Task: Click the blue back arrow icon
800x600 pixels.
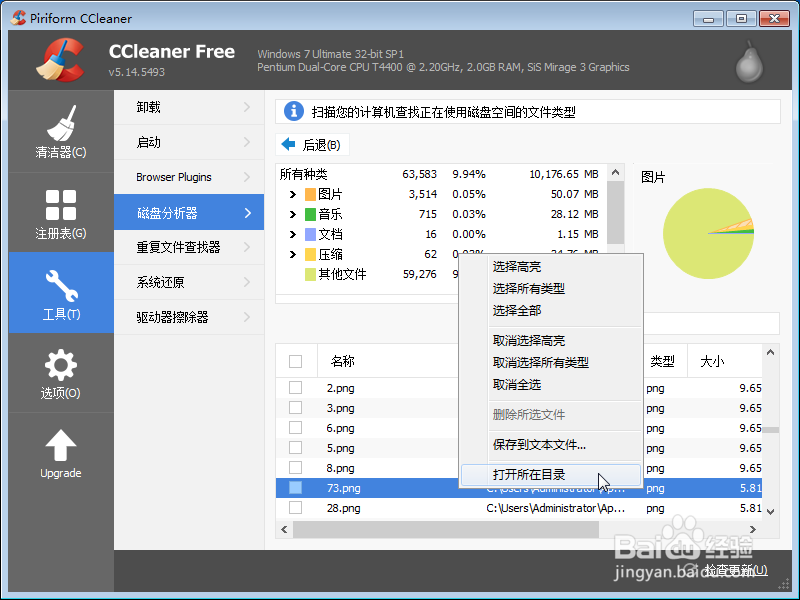Action: tap(288, 144)
